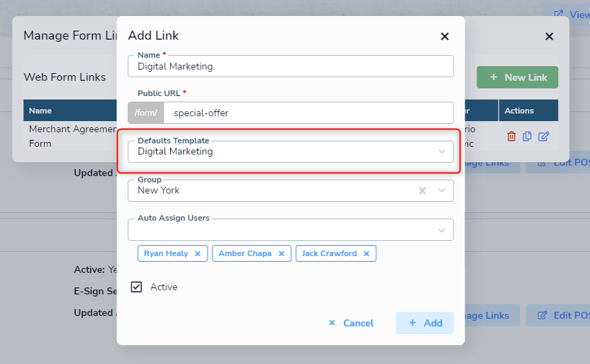Expand the Group dropdown arrow
Screen dimensions: 590x364
click(x=442, y=191)
